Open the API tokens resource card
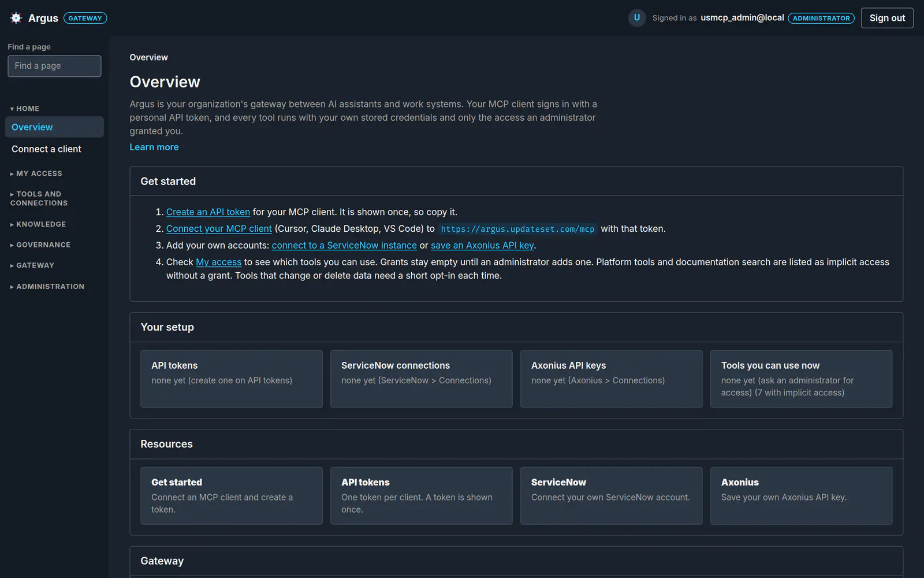The width and height of the screenshot is (924, 578). [422, 496]
